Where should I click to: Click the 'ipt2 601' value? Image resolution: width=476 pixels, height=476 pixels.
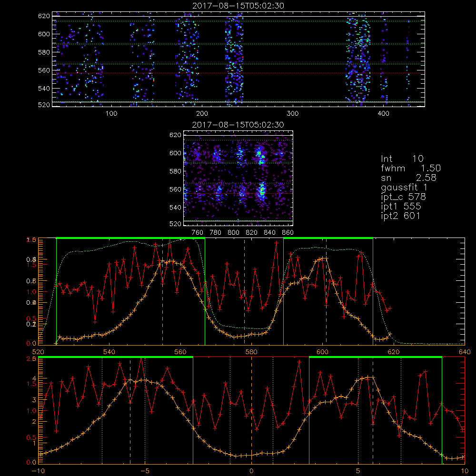point(401,216)
